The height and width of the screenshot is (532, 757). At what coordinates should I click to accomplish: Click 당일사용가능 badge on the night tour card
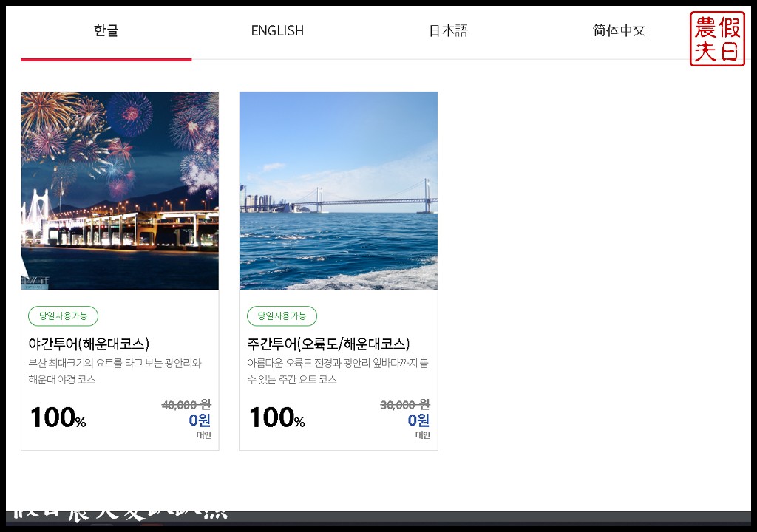63,316
